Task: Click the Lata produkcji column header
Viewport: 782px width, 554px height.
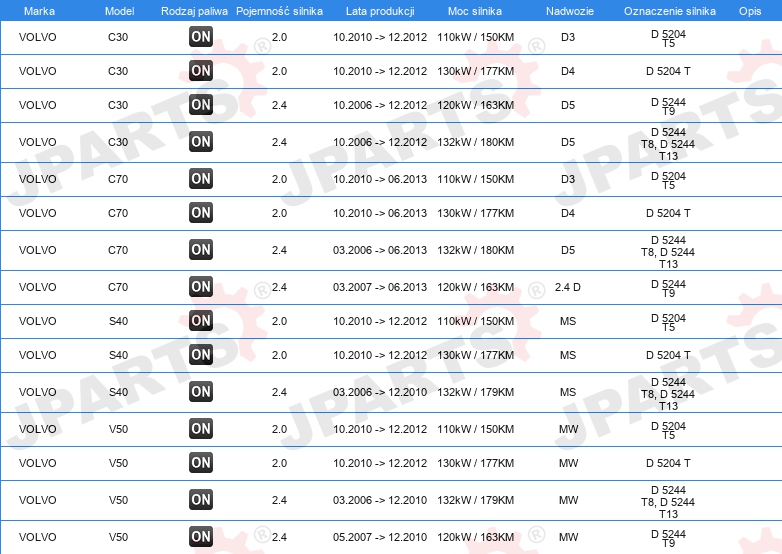Action: pyautogui.click(x=380, y=11)
